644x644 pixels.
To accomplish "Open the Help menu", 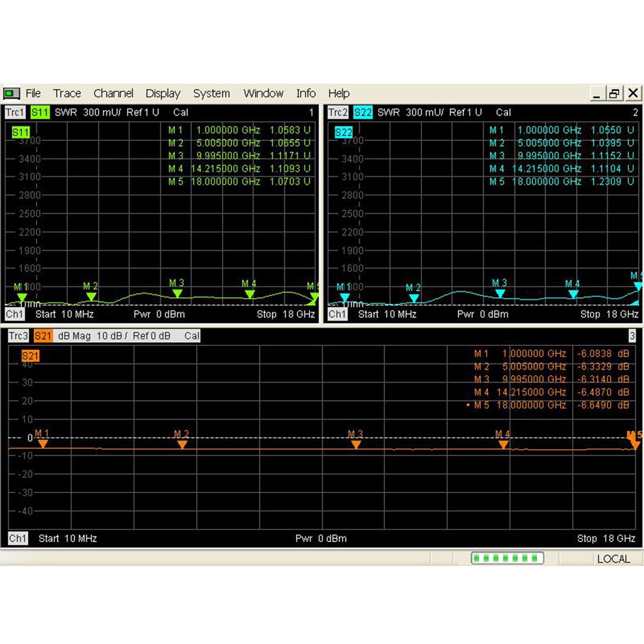I will (x=339, y=93).
